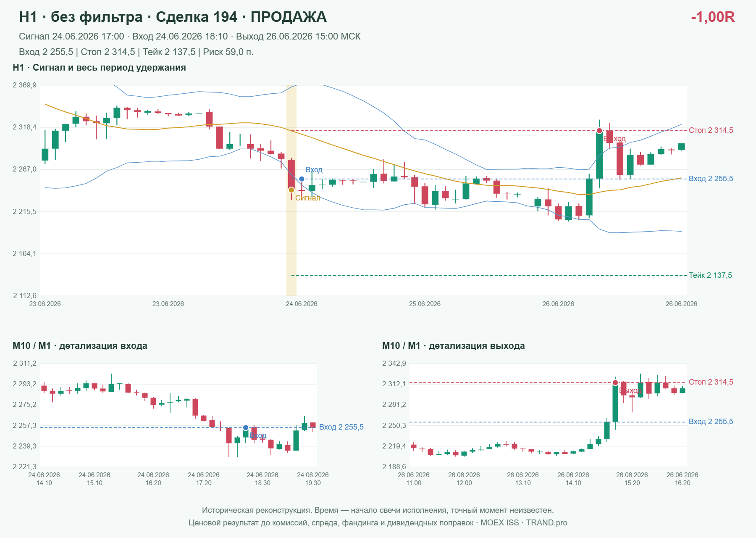
Task: Click heading 'M10 / M1 · детализация выхода'
Action: pyautogui.click(x=454, y=346)
